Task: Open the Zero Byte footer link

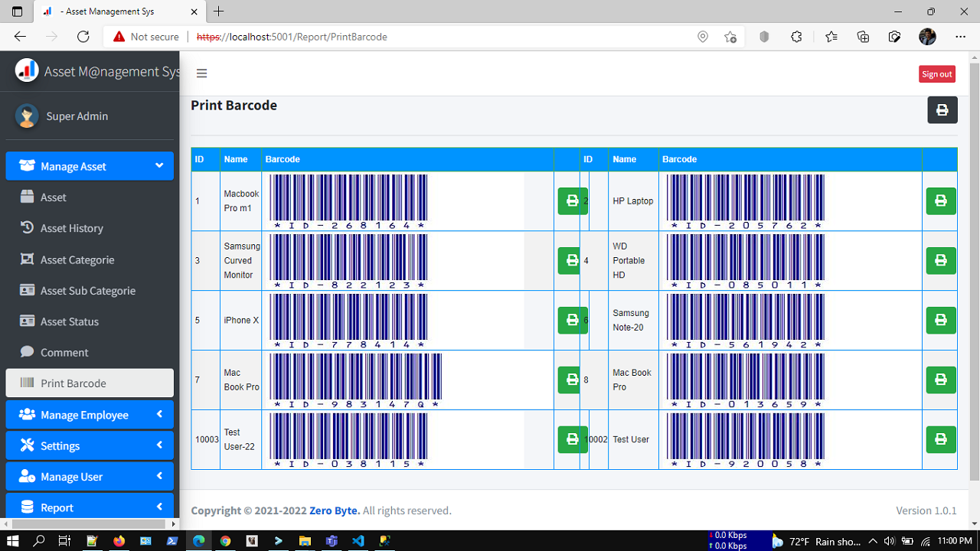Action: coord(335,510)
